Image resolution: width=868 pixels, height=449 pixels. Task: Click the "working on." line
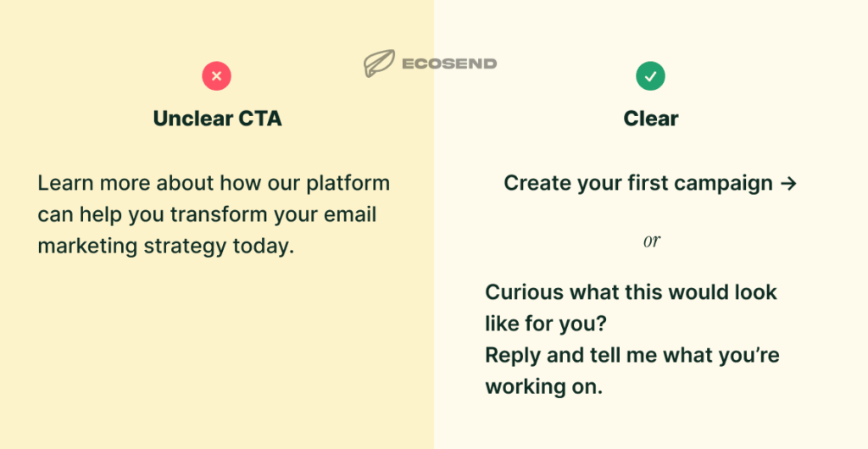(x=543, y=386)
